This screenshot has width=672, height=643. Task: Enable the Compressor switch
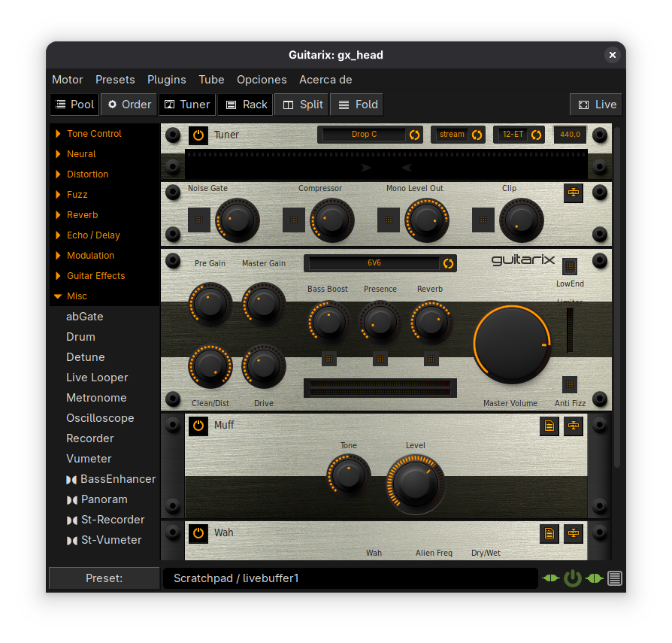294,220
